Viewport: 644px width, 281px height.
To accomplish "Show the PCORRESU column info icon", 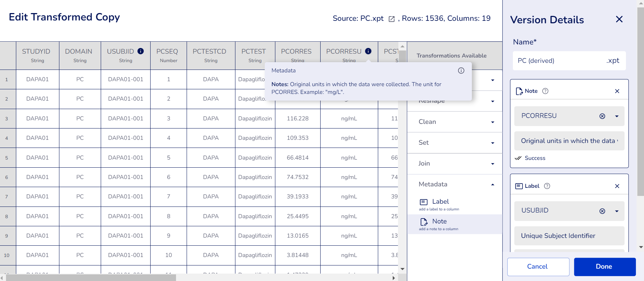I will (368, 51).
